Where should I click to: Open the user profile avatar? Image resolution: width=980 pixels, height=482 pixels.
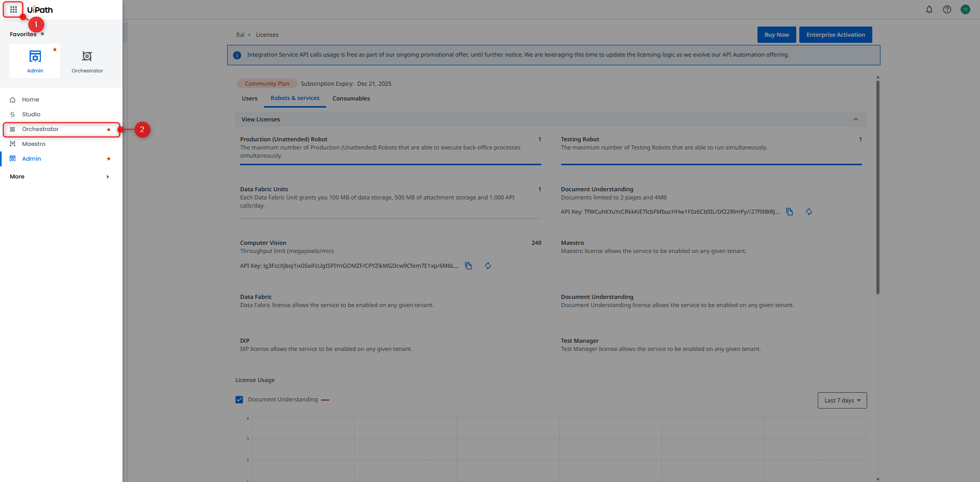965,10
